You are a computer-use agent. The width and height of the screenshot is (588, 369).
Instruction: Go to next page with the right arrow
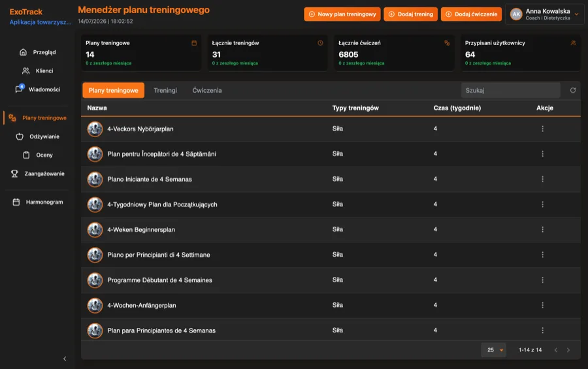point(568,350)
